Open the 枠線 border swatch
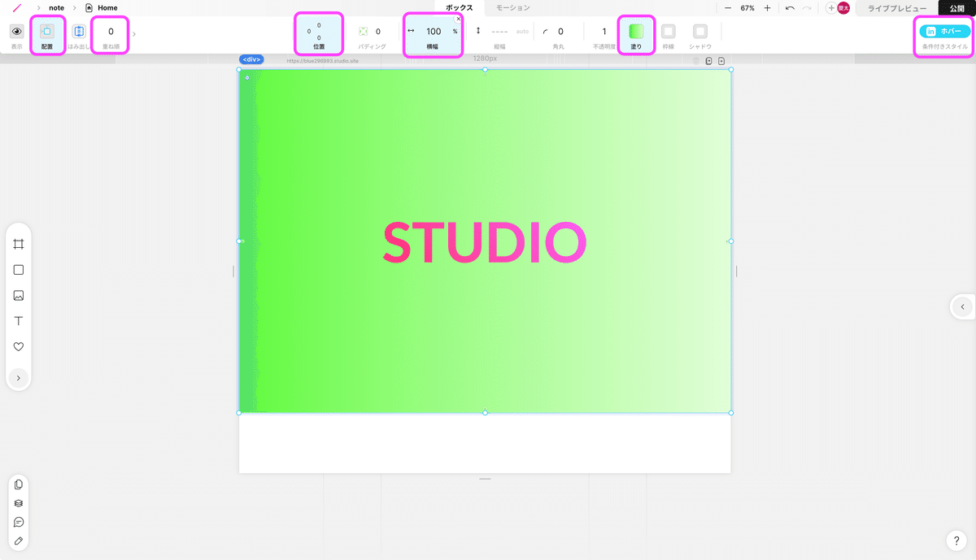This screenshot has width=976, height=560. pyautogui.click(x=668, y=32)
